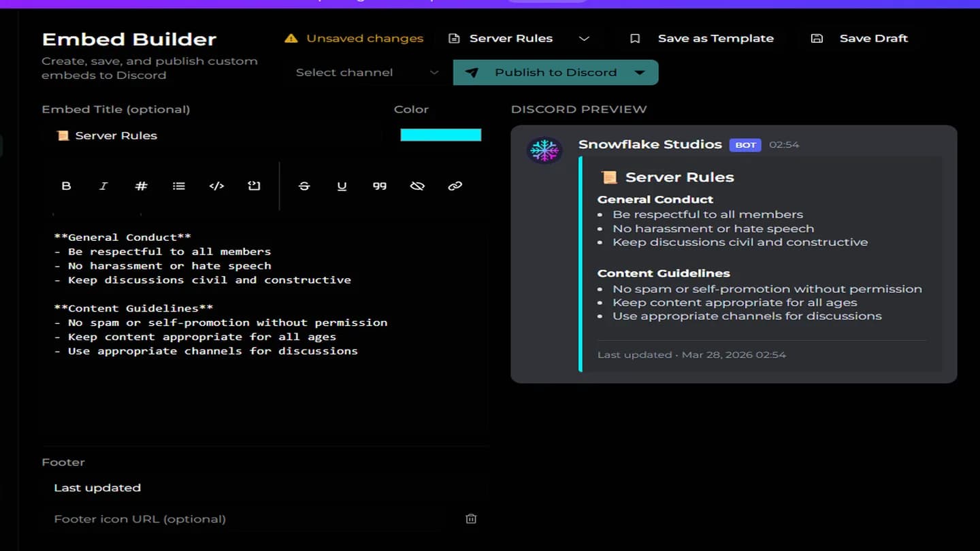This screenshot has height=551, width=980.
Task: Click the document icon beside Server Rules dropdown
Action: [x=454, y=38]
